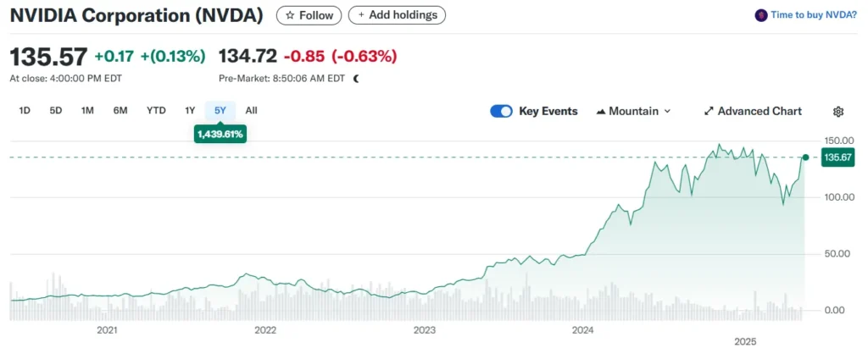Click the green end-of-line price dot
This screenshot has height=359, width=868.
[805, 157]
